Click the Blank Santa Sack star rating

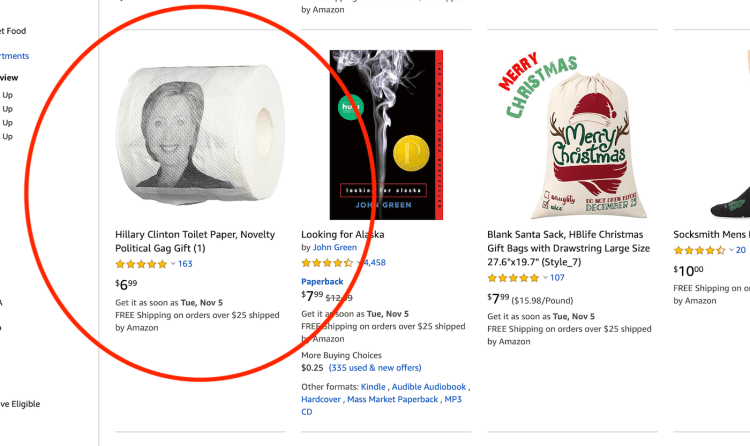513,277
